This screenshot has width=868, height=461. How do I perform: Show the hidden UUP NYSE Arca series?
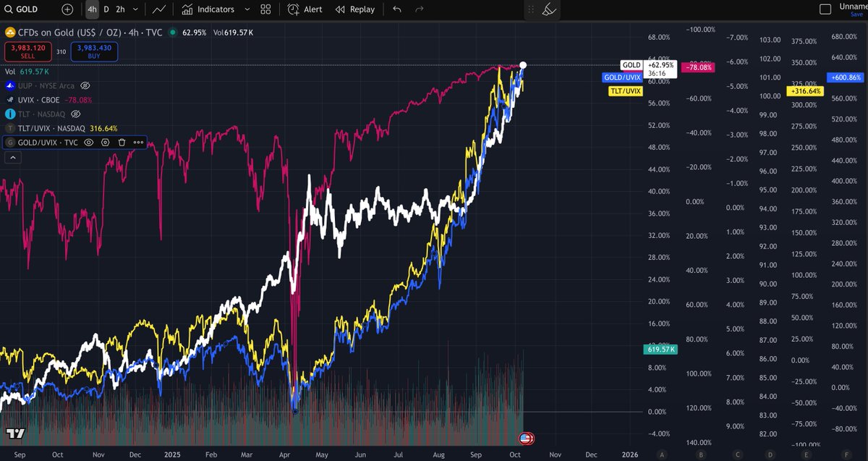(x=85, y=85)
